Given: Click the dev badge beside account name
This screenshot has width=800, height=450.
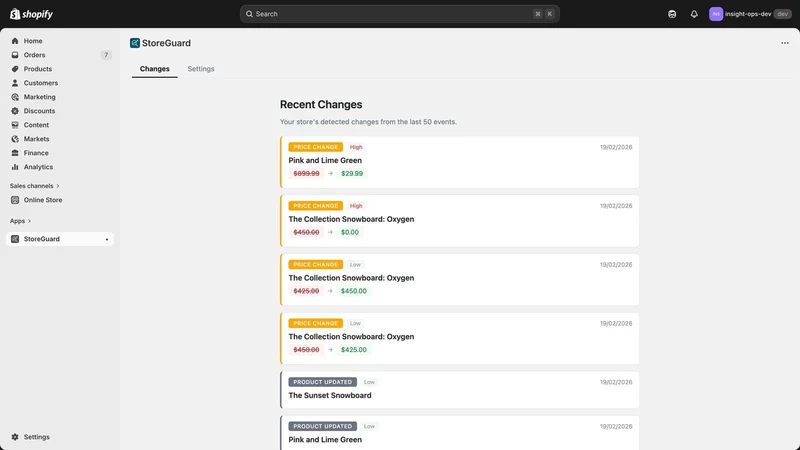Looking at the screenshot, I should 782,14.
